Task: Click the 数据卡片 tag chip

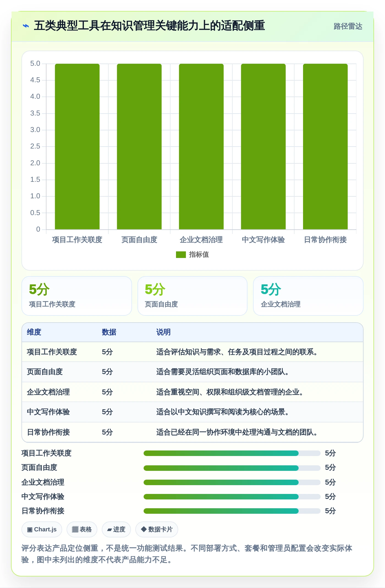Action: 157,529
